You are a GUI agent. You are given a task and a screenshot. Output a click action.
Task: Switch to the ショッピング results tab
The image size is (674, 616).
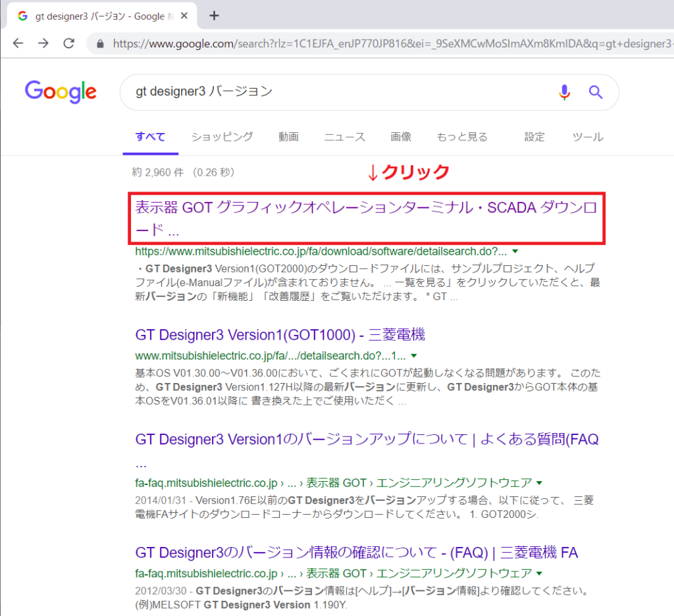pos(222,137)
